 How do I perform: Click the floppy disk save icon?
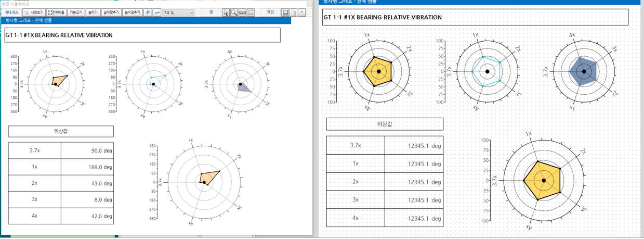click(x=285, y=12)
